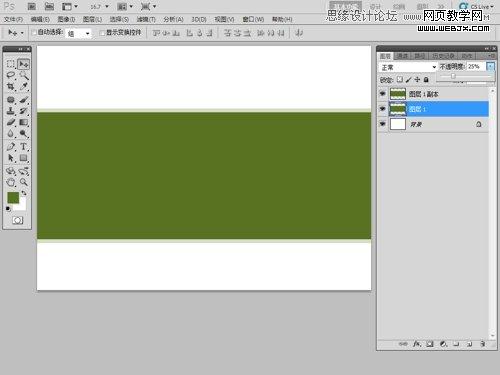Select the Lasso tool
The width and height of the screenshot is (500, 375).
[11, 75]
